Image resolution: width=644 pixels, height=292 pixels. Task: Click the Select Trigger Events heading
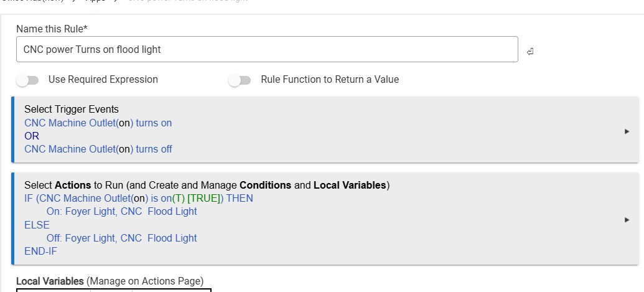(x=71, y=110)
